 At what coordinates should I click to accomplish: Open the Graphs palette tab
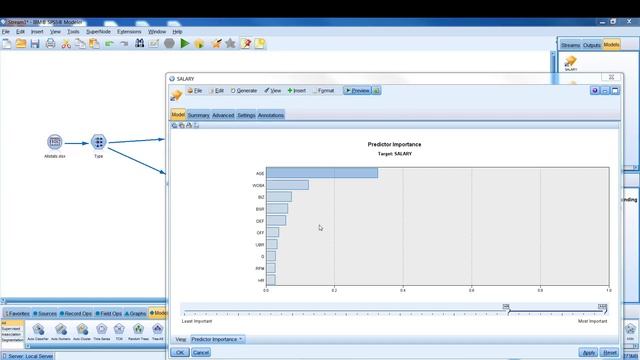pyautogui.click(x=135, y=313)
